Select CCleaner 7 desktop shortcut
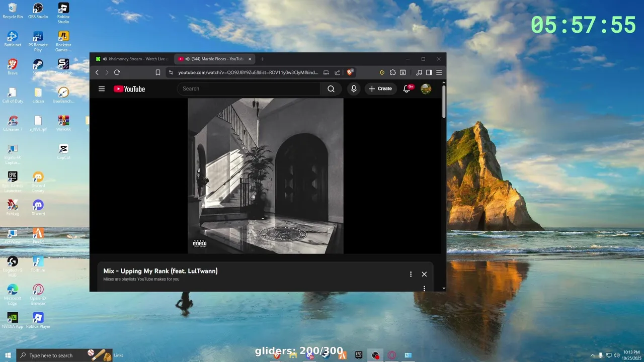The width and height of the screenshot is (644, 362). [13, 123]
